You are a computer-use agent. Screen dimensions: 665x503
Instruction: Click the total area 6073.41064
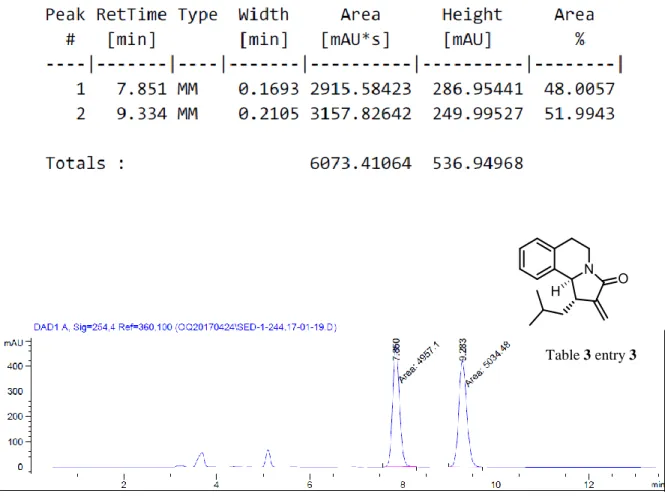(360, 163)
